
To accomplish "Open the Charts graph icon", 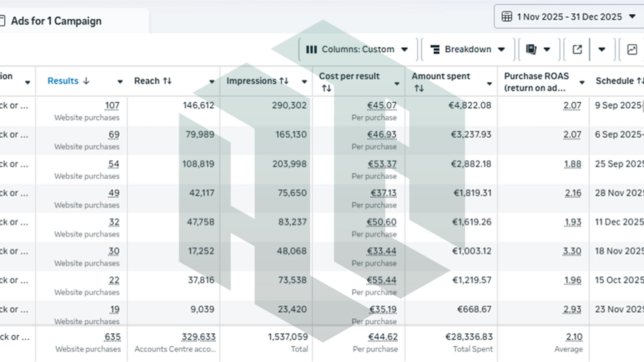I will tap(632, 50).
